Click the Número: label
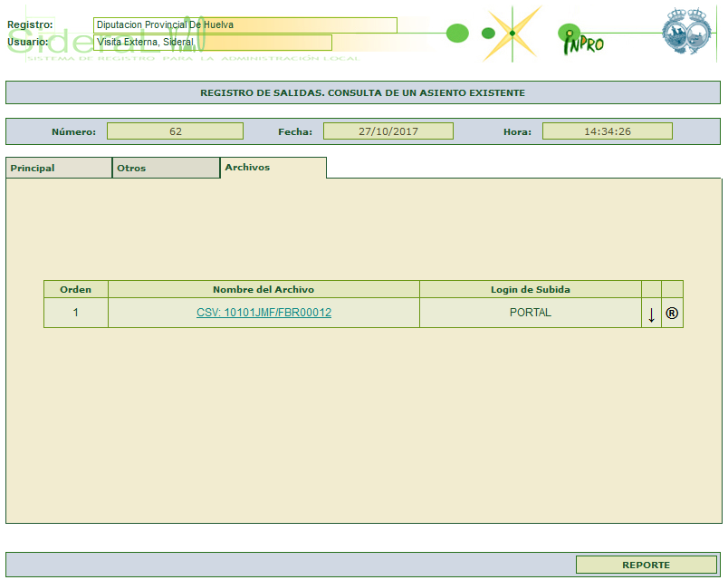 click(x=74, y=131)
